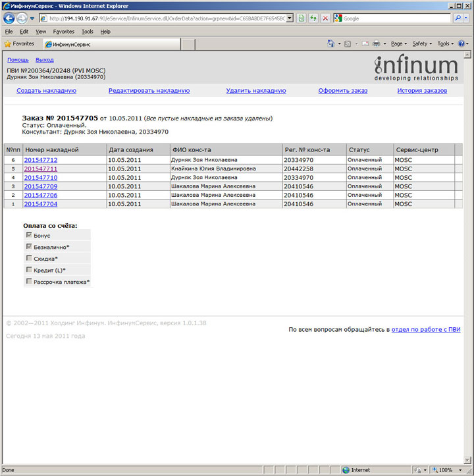The image size is (474, 476).
Task: Toggle the Рассрочка платежа checkbox
Action: (29, 281)
